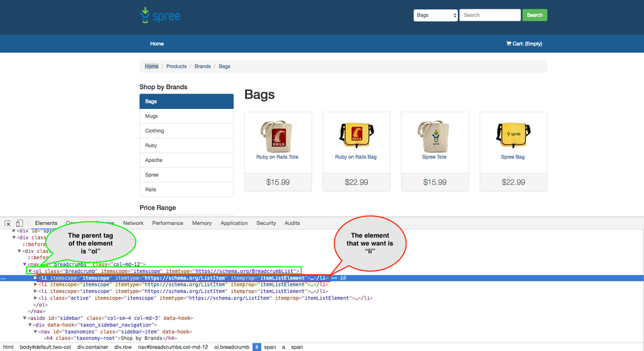Select Ruby in Shop by Brands
The width and height of the screenshot is (644, 351).
[186, 145]
